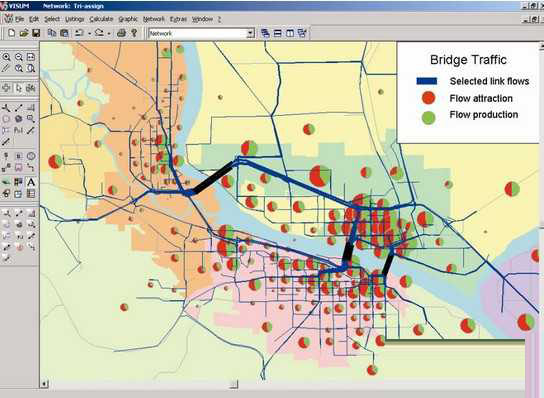Open the Listings menu
Viewport: 544px width, 398px height.
click(75, 19)
